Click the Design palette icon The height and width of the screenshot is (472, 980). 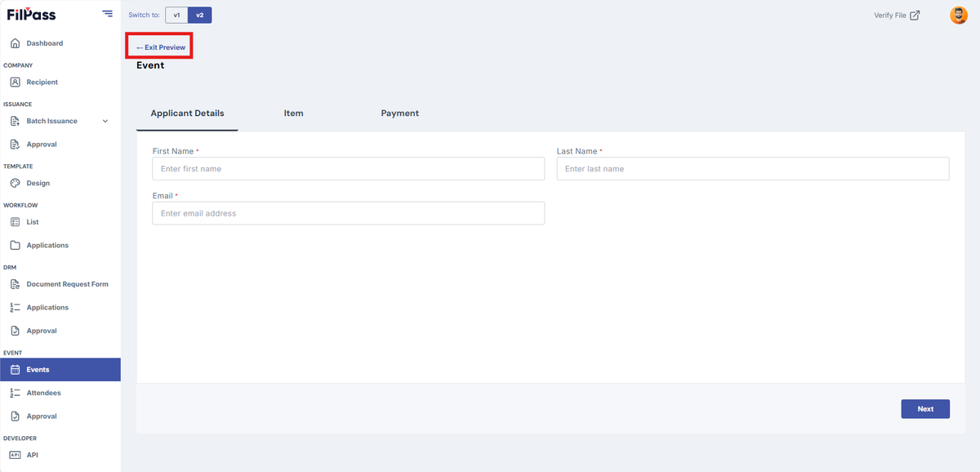[x=16, y=183]
